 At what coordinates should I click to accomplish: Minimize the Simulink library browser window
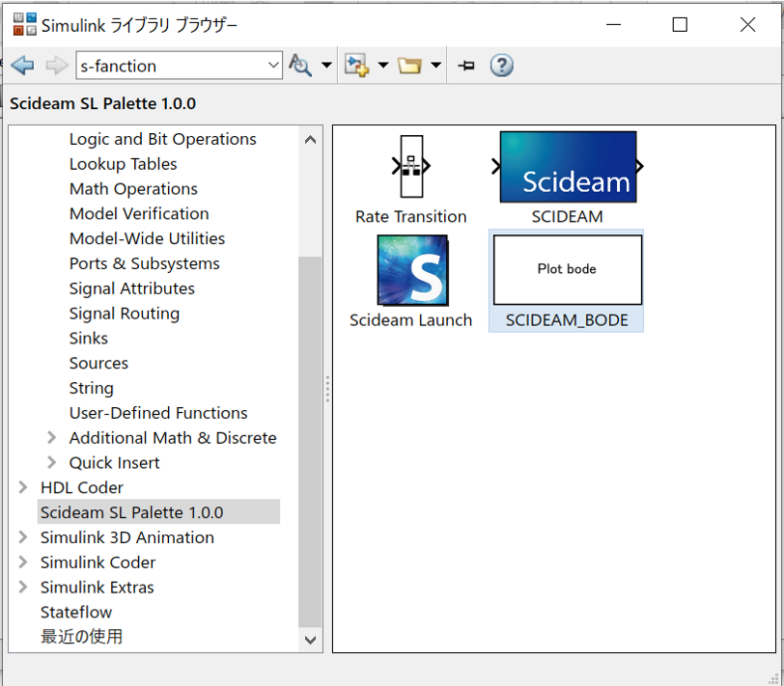coord(613,24)
